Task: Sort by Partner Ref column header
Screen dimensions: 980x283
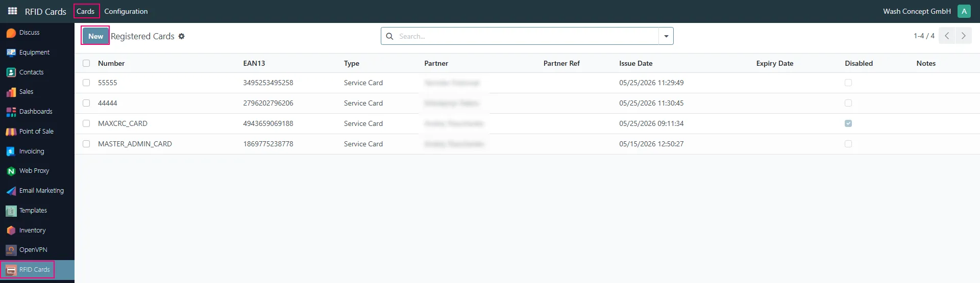Action: [561, 63]
